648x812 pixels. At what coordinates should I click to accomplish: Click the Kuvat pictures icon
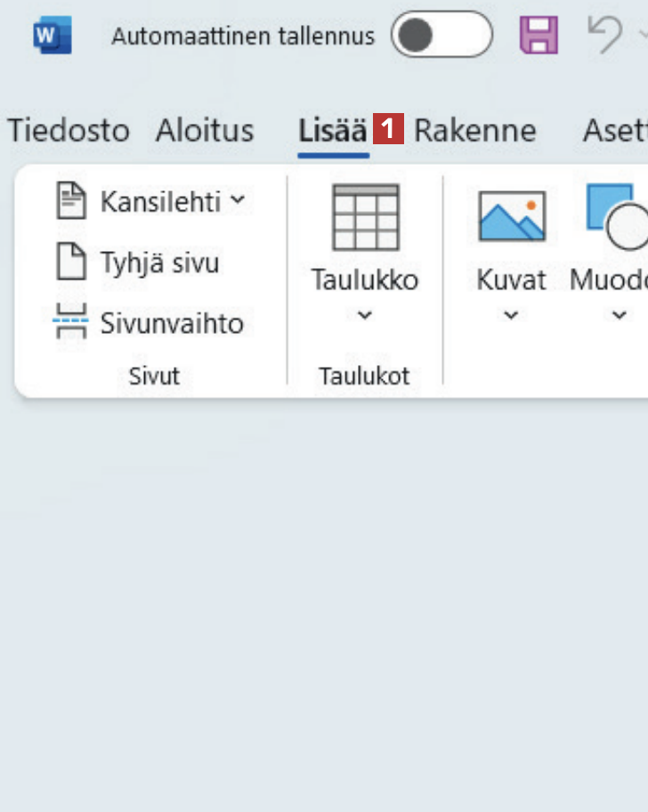point(512,216)
